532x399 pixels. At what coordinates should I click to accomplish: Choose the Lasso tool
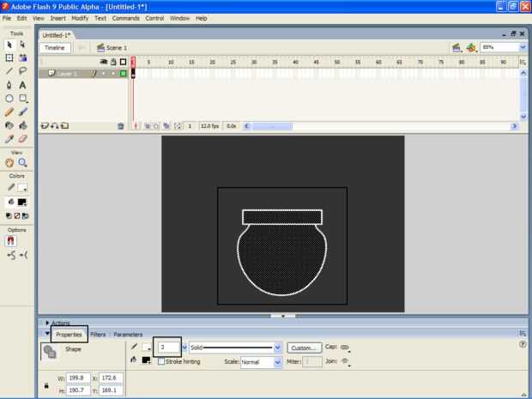point(23,71)
